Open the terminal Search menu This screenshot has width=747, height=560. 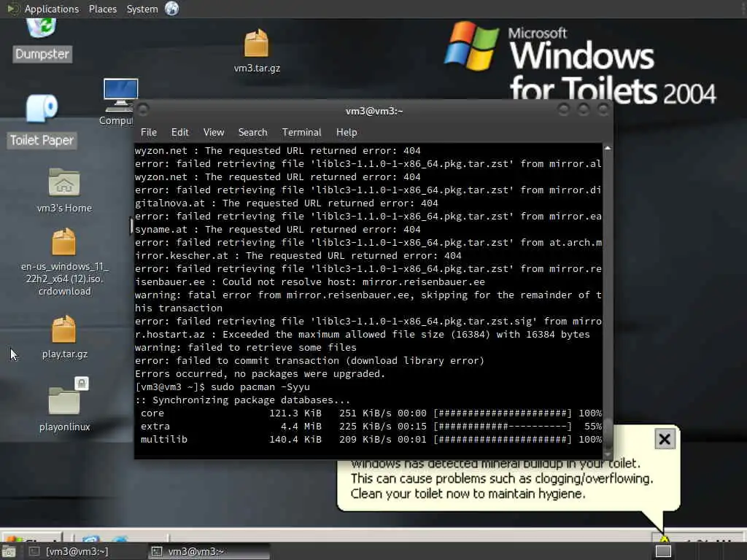click(252, 133)
